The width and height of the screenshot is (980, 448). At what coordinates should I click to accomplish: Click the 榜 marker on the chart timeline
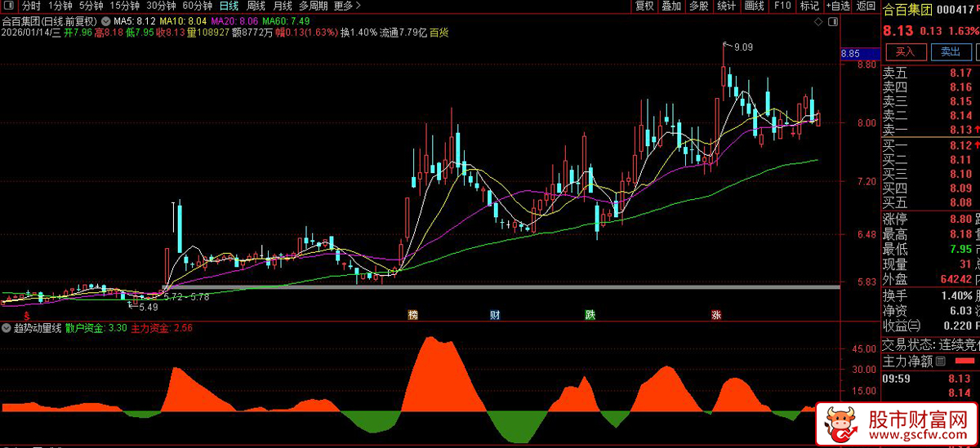coord(413,315)
